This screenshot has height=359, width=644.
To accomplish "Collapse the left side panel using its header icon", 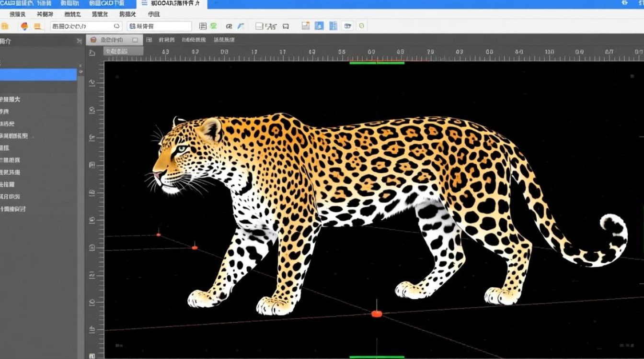I will [x=79, y=41].
